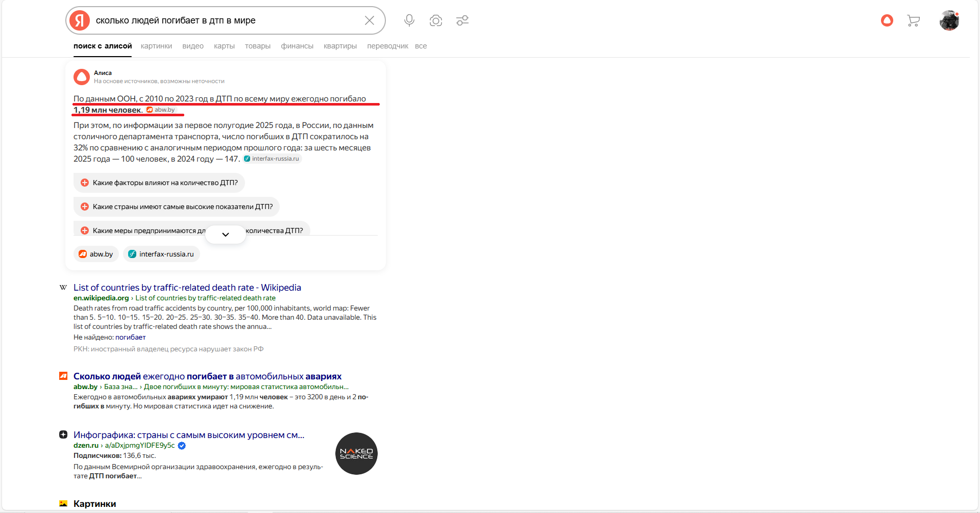Expand 'Какие факторы влияют на количество ДТП?'
This screenshot has width=980, height=513.
(159, 183)
